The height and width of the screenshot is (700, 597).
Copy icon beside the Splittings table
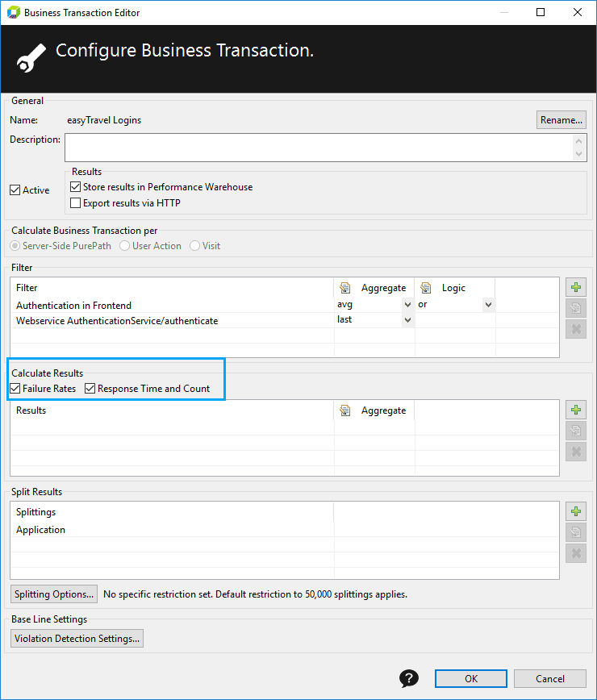(575, 532)
